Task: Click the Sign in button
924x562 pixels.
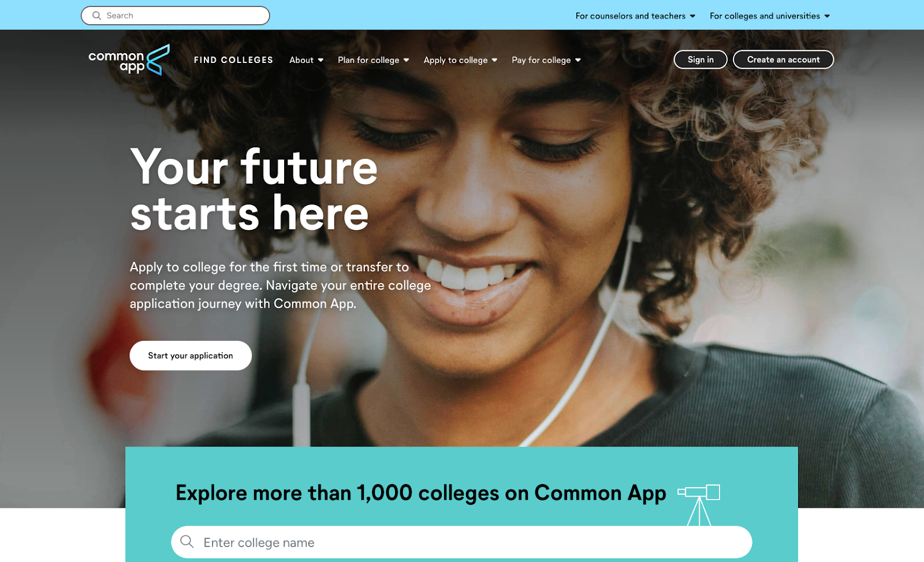Action: pos(701,59)
